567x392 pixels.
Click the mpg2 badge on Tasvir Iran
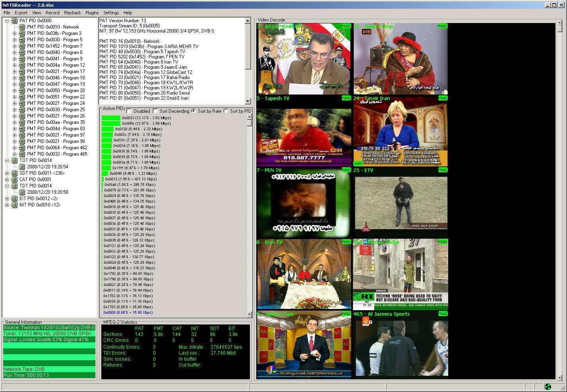point(443,98)
